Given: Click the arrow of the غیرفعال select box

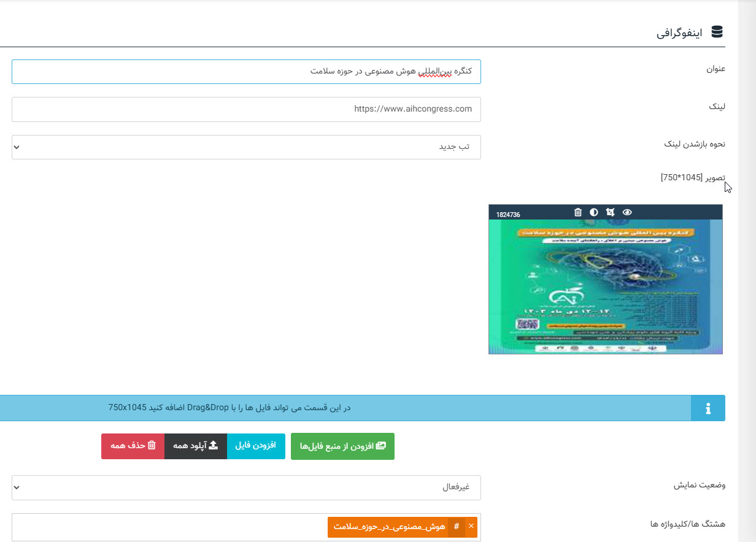Looking at the screenshot, I should 17,488.
